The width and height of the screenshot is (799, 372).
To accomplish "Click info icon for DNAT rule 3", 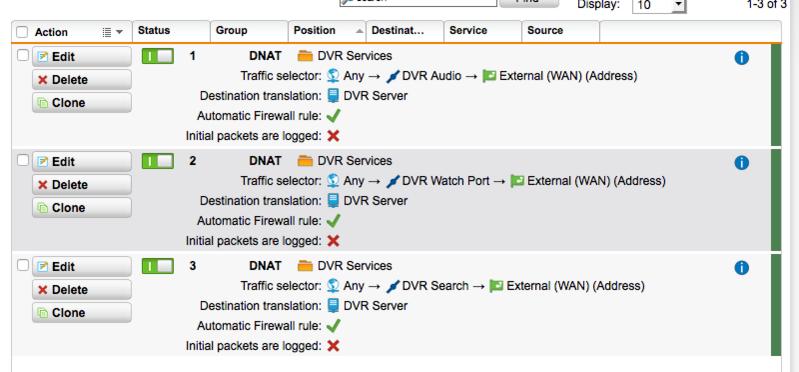I will pyautogui.click(x=741, y=268).
